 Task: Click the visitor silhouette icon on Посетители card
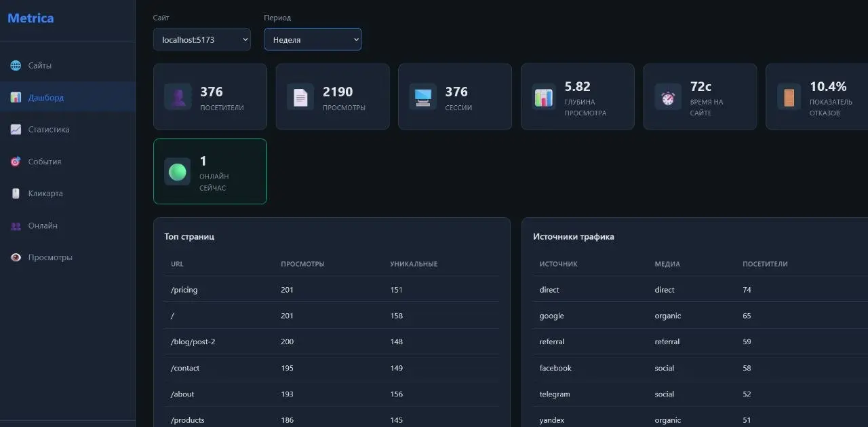[178, 97]
